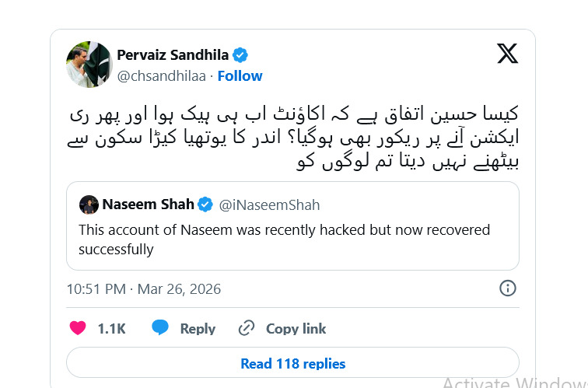The image size is (588, 388).
Task: Open the tweet info circle icon
Action: point(507,288)
